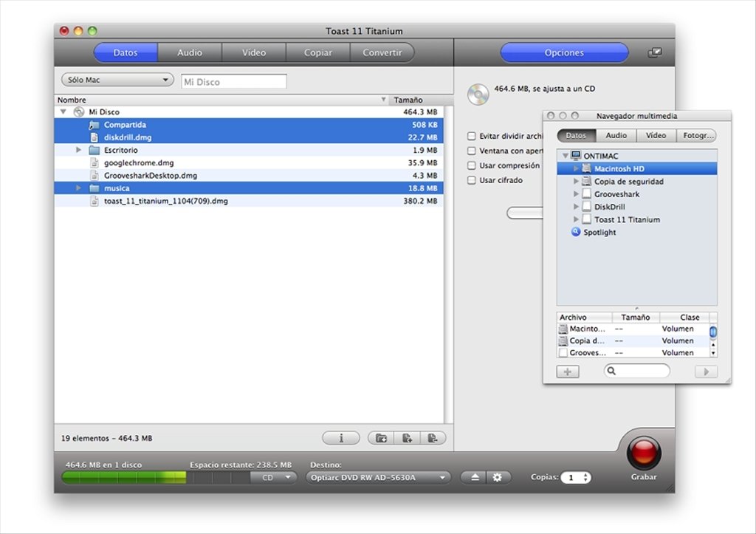Click the Grooveshark volume icon in tree
The width and height of the screenshot is (756, 534).
(x=586, y=194)
